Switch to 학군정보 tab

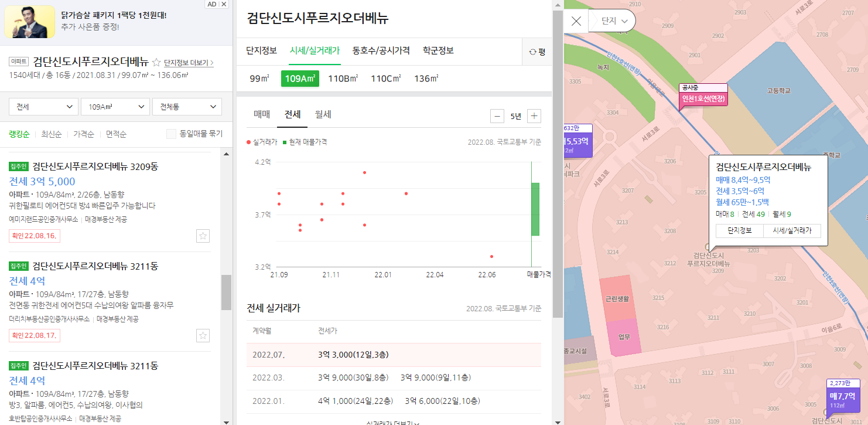pyautogui.click(x=438, y=50)
